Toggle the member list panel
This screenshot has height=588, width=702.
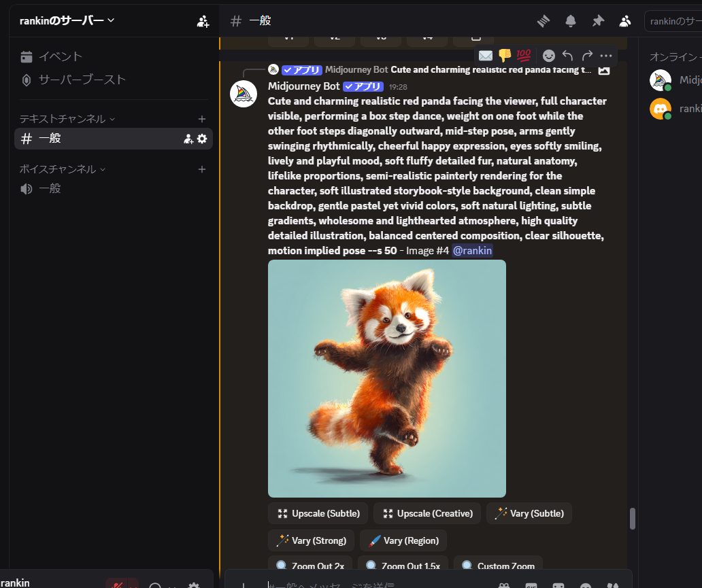625,21
